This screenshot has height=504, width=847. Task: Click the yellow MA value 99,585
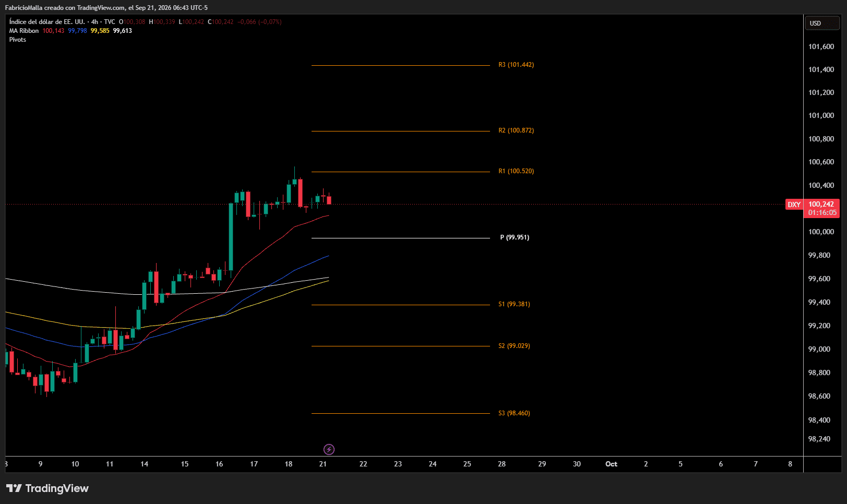coord(100,31)
